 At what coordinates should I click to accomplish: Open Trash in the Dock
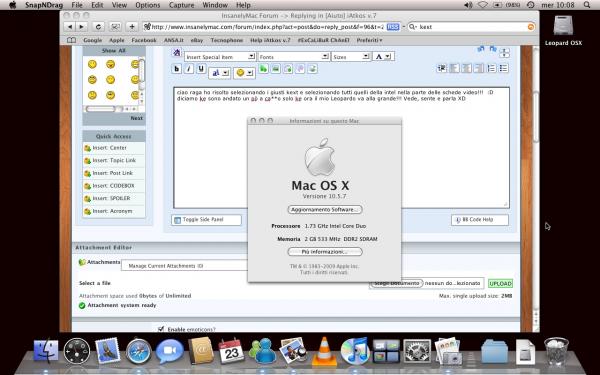click(x=556, y=351)
